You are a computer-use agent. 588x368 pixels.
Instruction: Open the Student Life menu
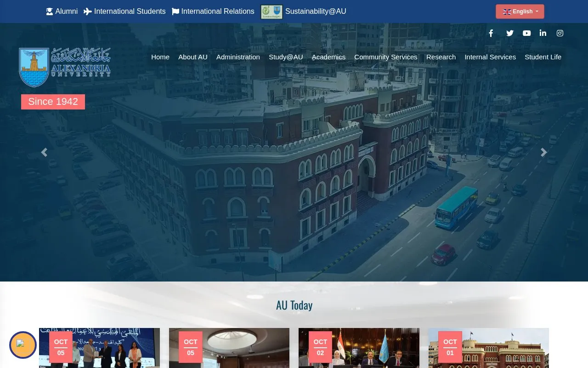pyautogui.click(x=543, y=57)
